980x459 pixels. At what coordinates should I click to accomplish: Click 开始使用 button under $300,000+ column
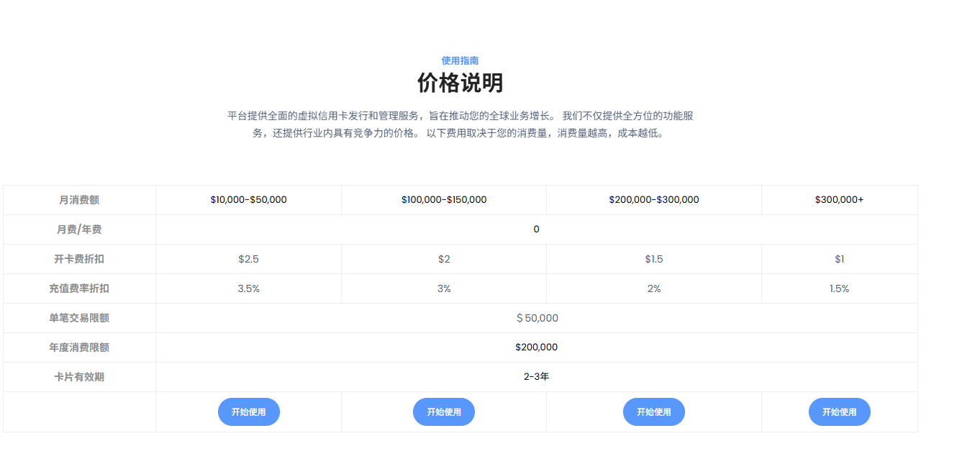[840, 412]
